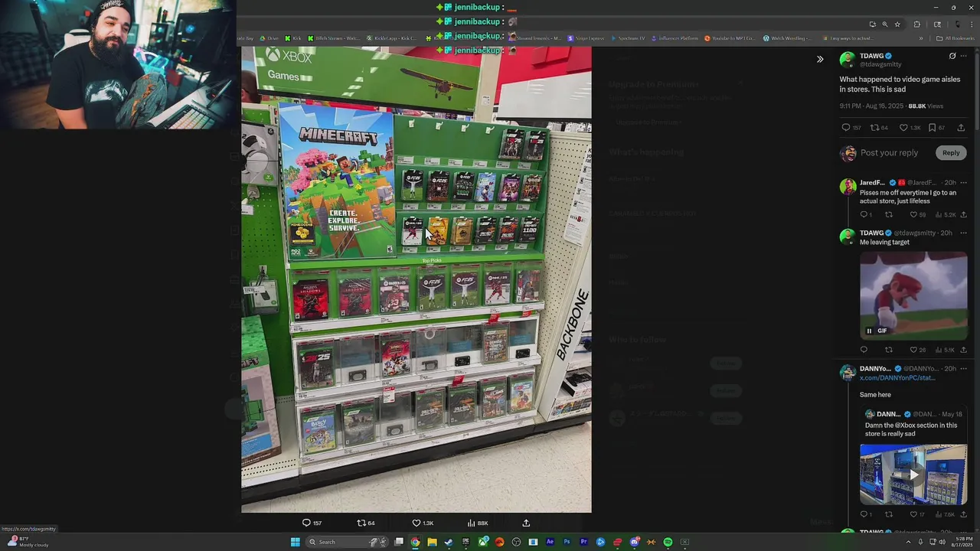980x551 pixels.
Task: Open the 88.8K Views analytics link
Action: [x=926, y=106]
